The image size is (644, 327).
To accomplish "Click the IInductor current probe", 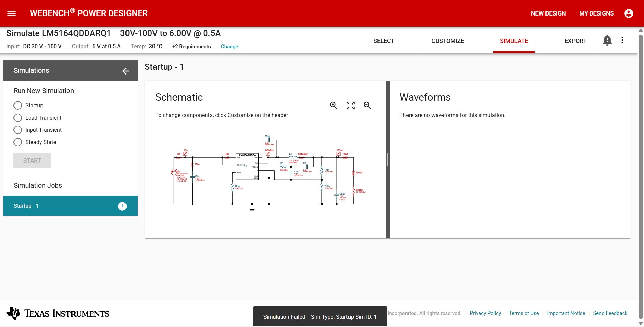I will coord(301,157).
